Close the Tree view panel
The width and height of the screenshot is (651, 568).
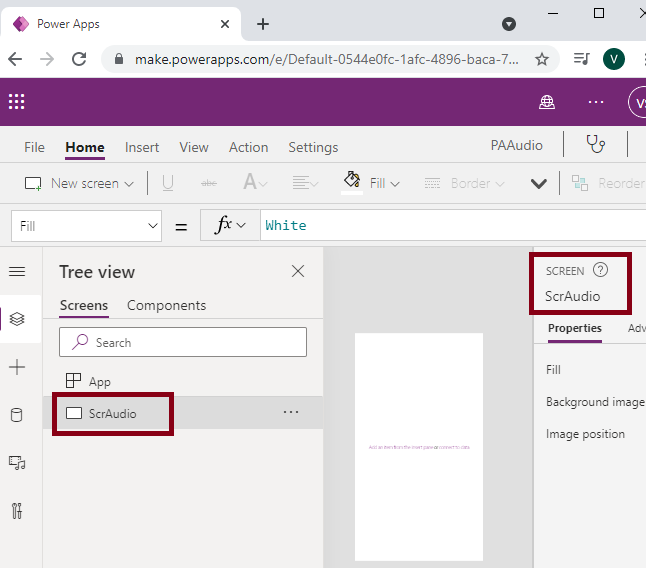click(x=298, y=271)
